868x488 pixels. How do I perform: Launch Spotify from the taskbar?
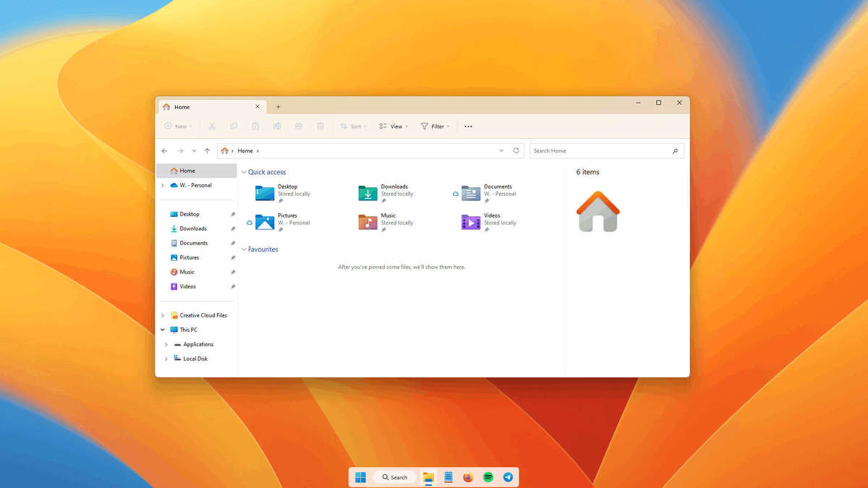(488, 477)
